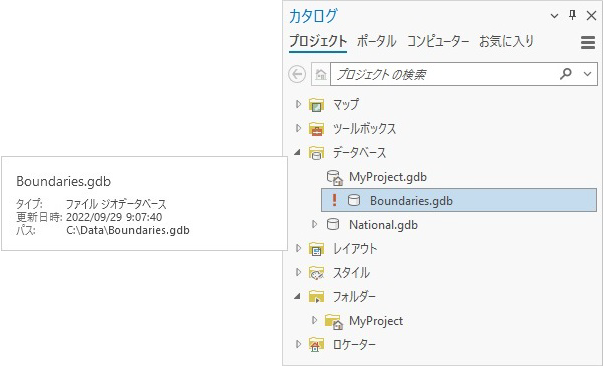The height and width of the screenshot is (366, 603).
Task: Click the スタイル folder icon
Action: pos(316,273)
